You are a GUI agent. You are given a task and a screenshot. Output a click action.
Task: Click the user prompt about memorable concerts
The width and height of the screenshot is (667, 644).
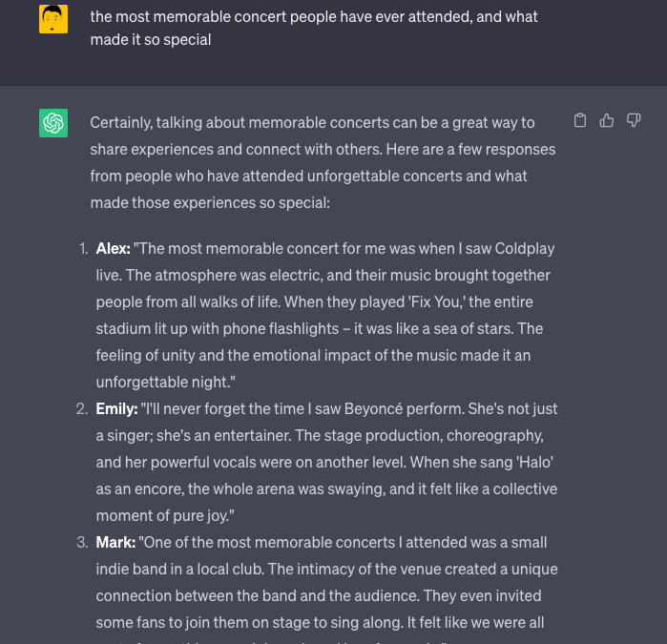tap(314, 28)
